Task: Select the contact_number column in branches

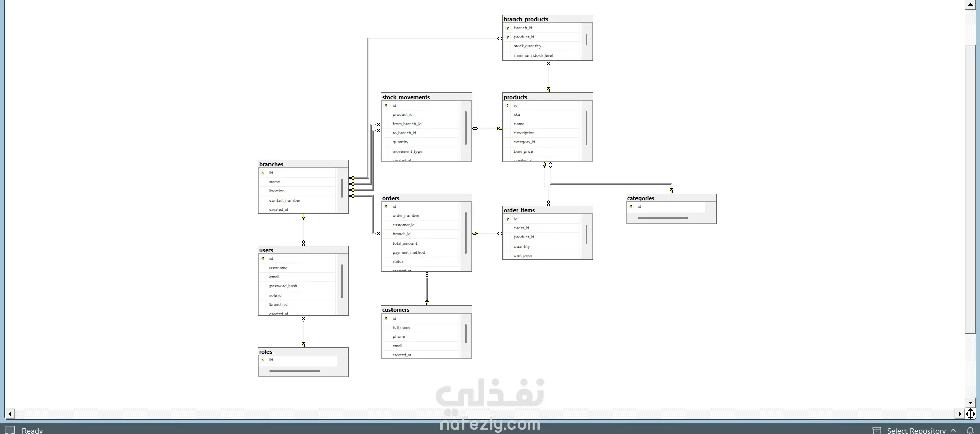Action: tap(298, 201)
